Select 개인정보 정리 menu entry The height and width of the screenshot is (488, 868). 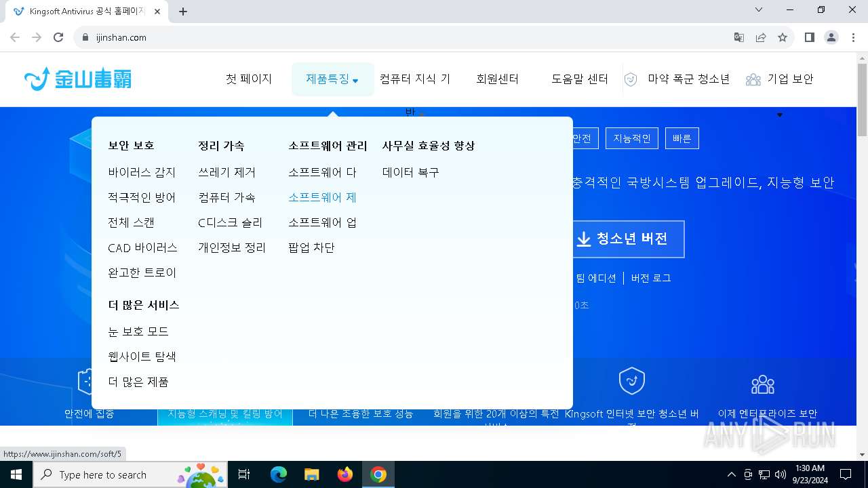pyautogui.click(x=232, y=247)
